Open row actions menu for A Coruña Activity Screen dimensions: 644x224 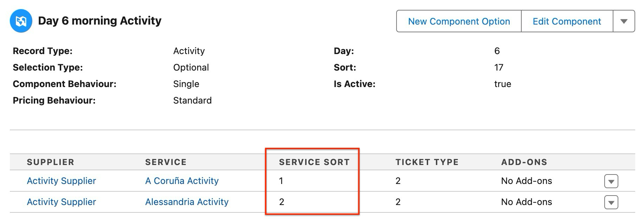pos(611,182)
